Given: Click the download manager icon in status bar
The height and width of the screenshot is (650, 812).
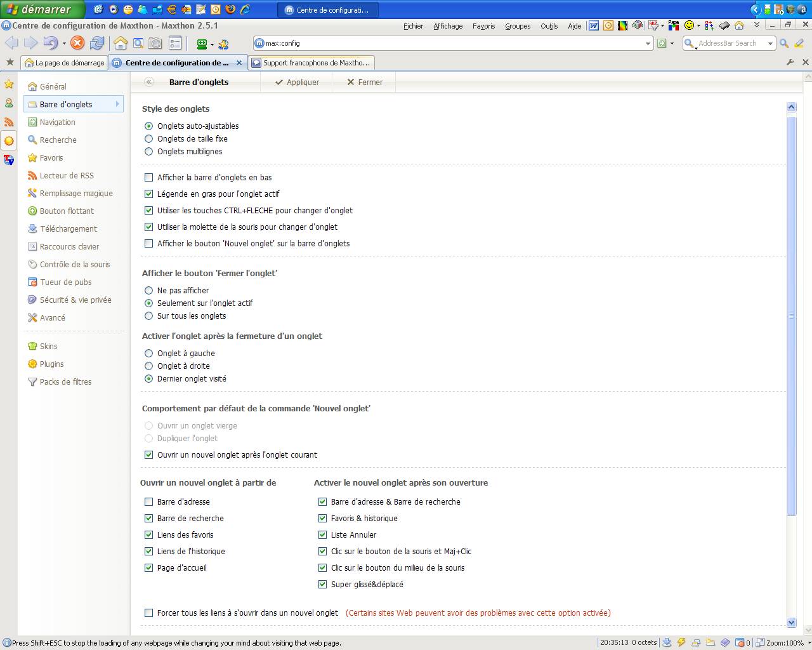Looking at the screenshot, I should (x=667, y=642).
